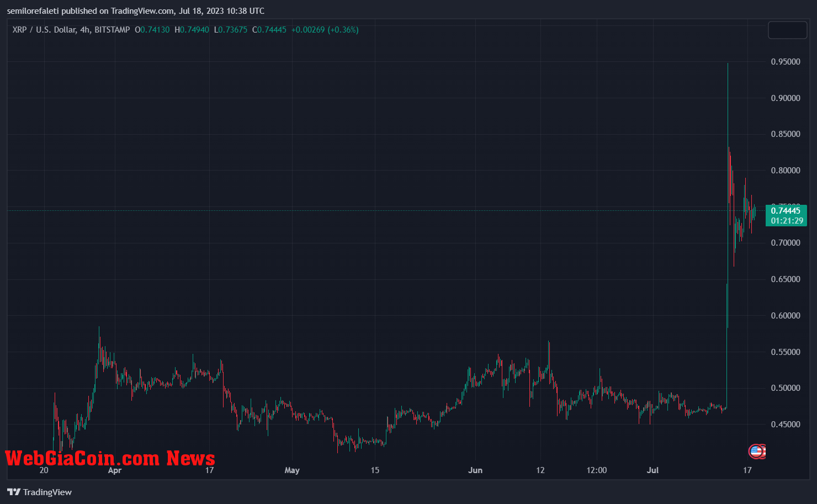Click the low value L0.73675
Screen dimensions: 817x504
[x=231, y=30]
